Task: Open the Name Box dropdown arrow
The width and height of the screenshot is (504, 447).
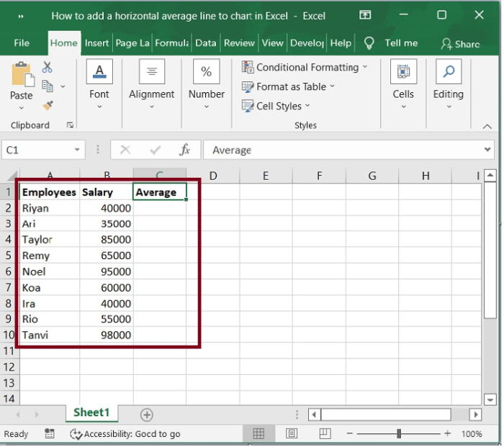Action: [78, 150]
